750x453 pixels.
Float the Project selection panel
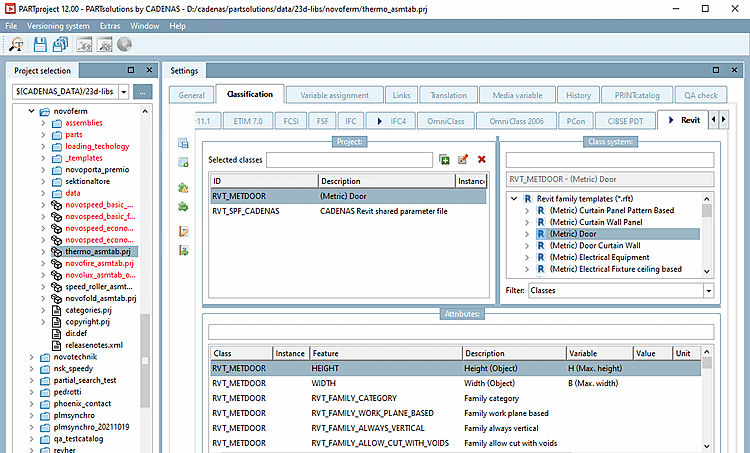(x=131, y=71)
